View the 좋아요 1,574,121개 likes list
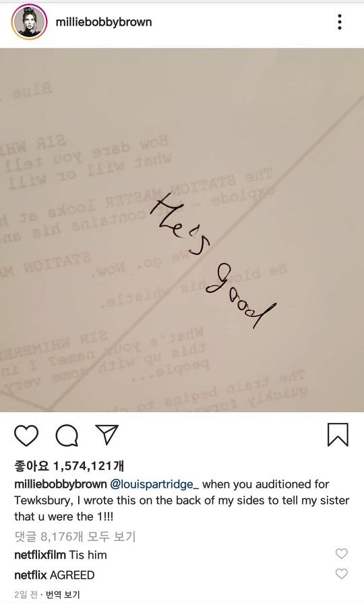Image resolution: width=364 pixels, height=603 pixels. click(69, 465)
